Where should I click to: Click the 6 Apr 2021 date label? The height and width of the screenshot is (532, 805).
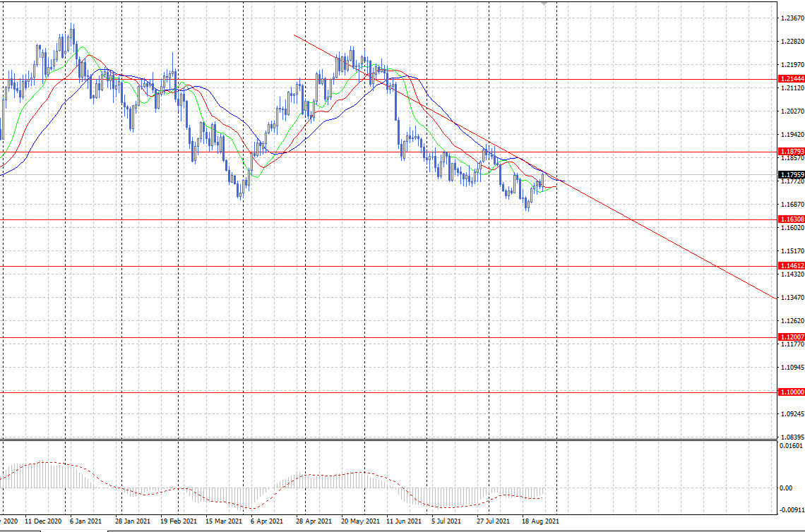tap(267, 521)
